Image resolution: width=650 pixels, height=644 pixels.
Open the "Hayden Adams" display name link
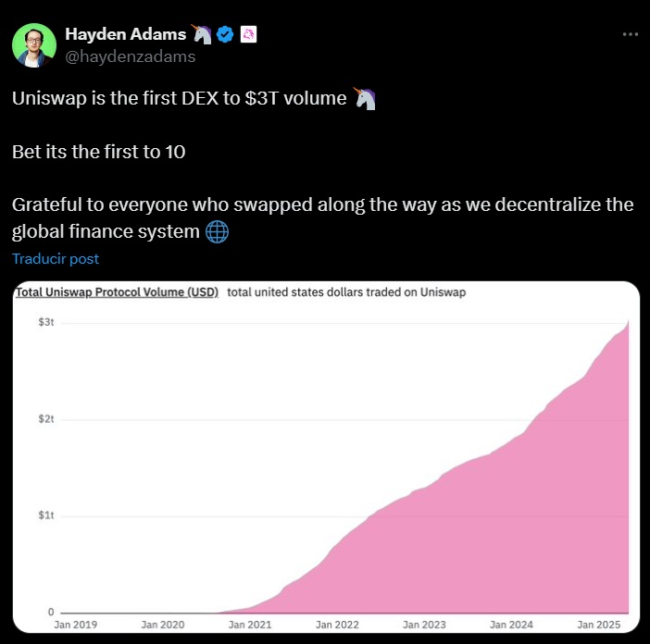[x=125, y=35]
